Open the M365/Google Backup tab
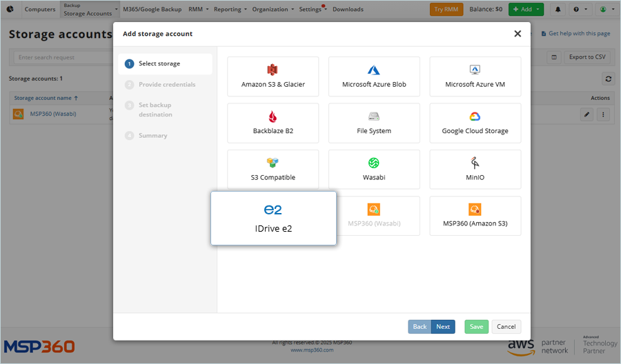621x364 pixels. pyautogui.click(x=152, y=10)
